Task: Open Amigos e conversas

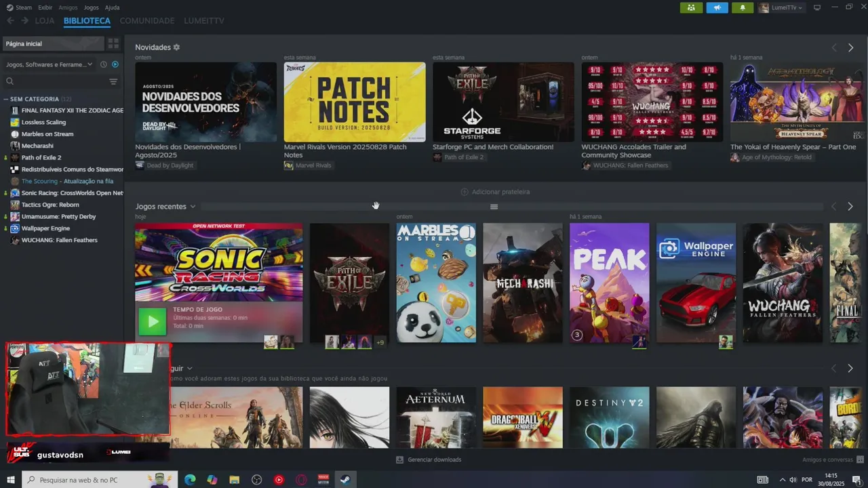Action: 827,460
